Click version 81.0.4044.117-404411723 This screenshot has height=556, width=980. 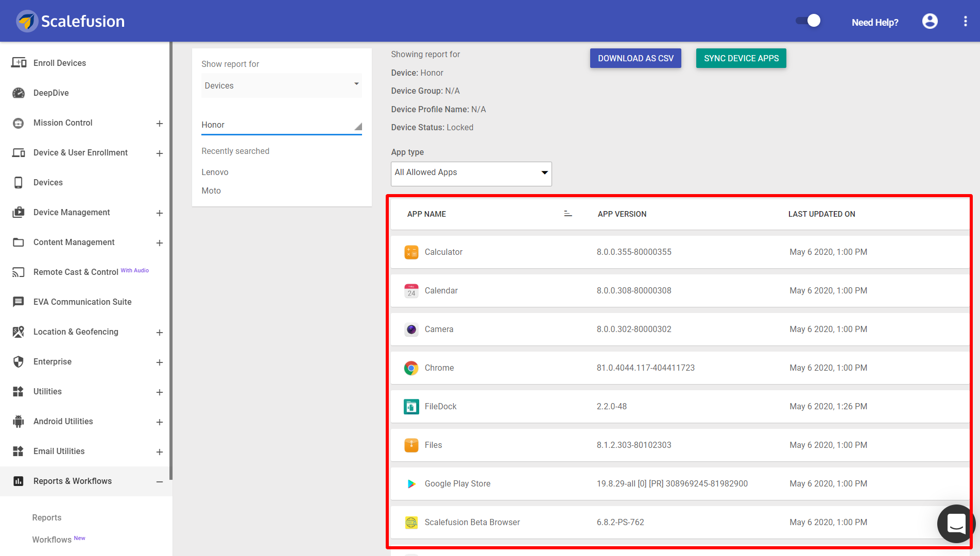pos(646,368)
